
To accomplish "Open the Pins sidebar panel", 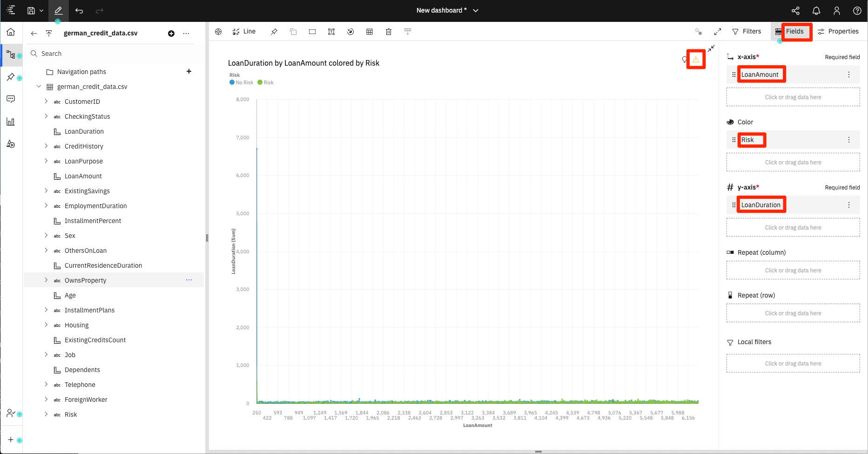I will click(x=11, y=77).
